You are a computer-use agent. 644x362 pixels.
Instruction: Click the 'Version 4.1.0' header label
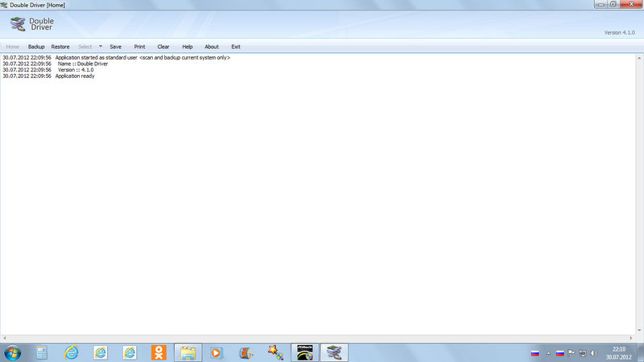tap(619, 32)
